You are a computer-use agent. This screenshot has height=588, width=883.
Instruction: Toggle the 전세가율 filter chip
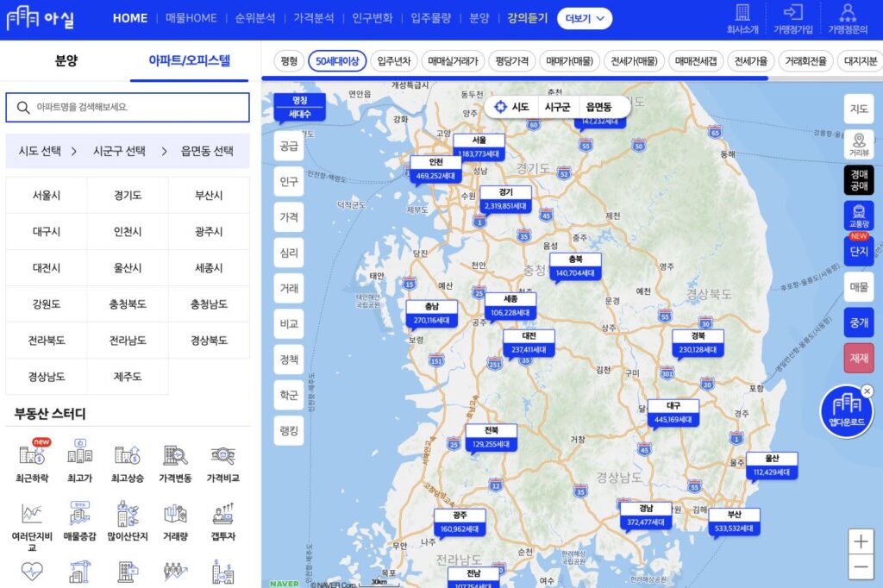pyautogui.click(x=751, y=61)
